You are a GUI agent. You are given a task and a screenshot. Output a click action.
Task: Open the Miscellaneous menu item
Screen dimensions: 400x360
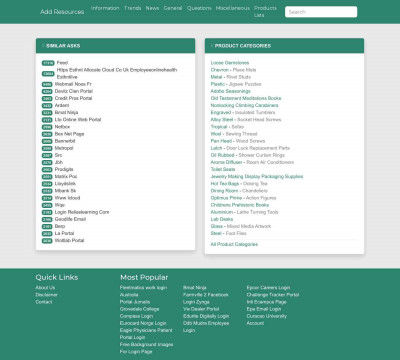tap(233, 8)
